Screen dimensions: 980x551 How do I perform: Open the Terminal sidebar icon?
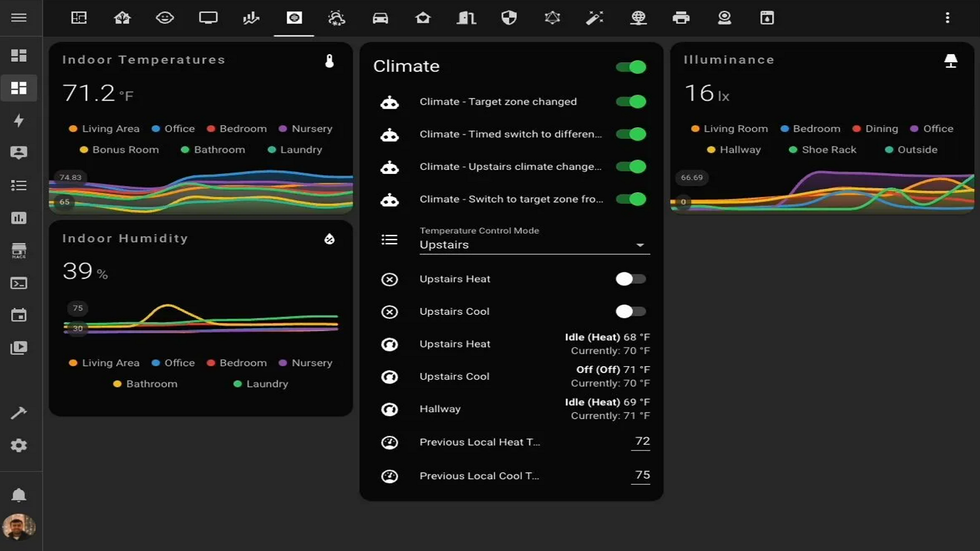pos(19,283)
